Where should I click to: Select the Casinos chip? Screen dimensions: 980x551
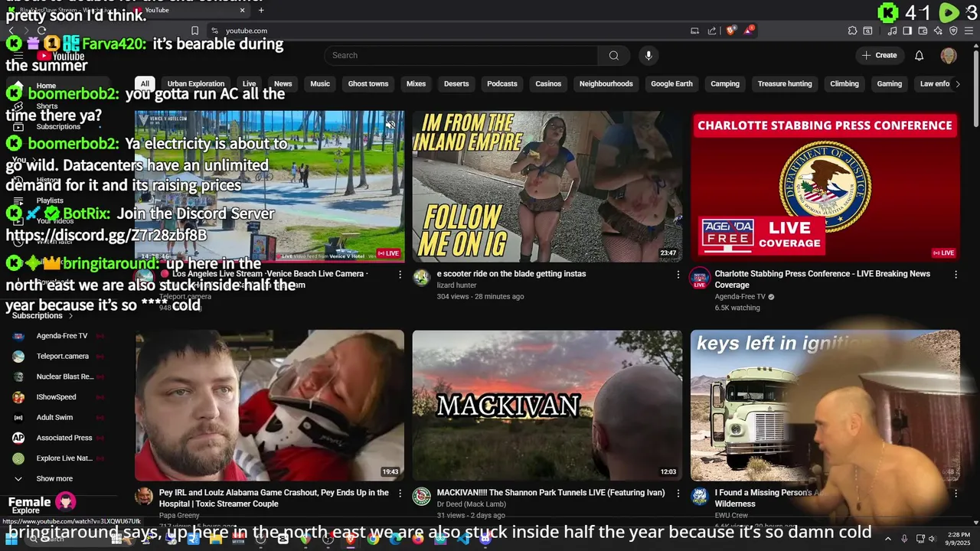pyautogui.click(x=548, y=83)
